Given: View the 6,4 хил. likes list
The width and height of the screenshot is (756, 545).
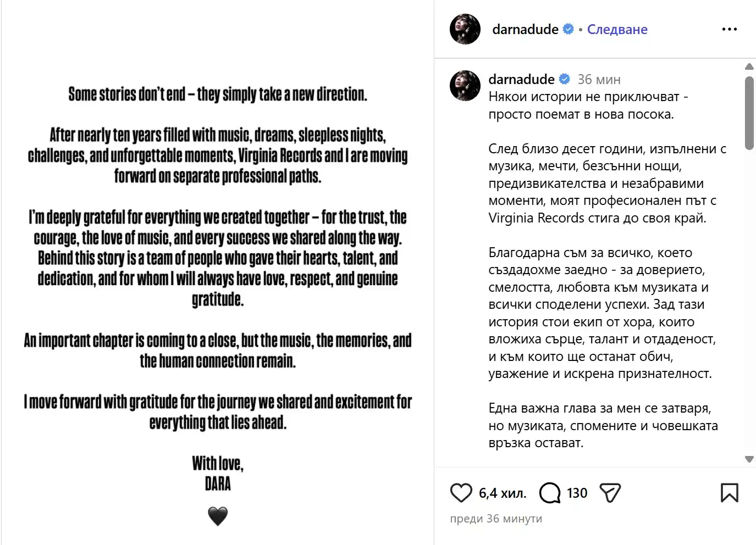Looking at the screenshot, I should click(503, 493).
